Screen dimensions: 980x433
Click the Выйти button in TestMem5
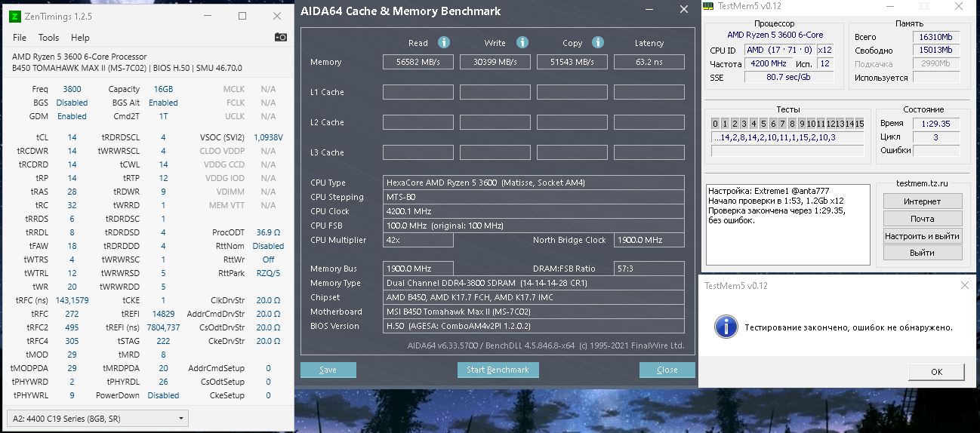(923, 253)
